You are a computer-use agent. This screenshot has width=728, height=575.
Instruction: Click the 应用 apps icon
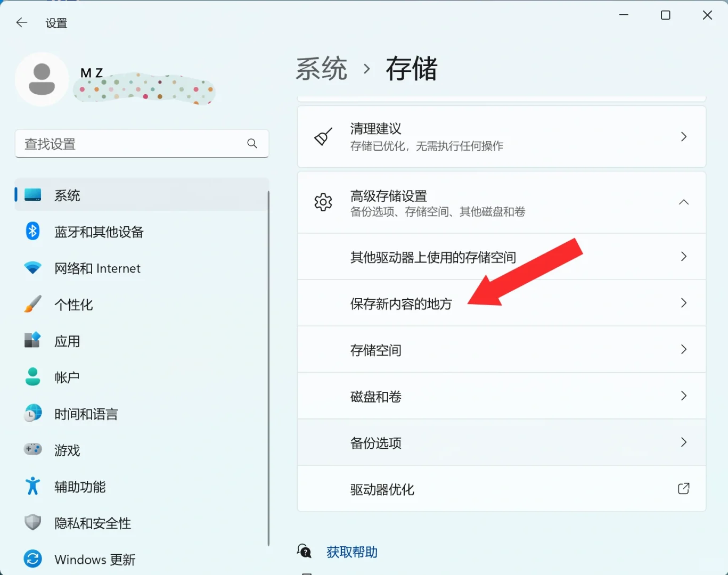(33, 340)
